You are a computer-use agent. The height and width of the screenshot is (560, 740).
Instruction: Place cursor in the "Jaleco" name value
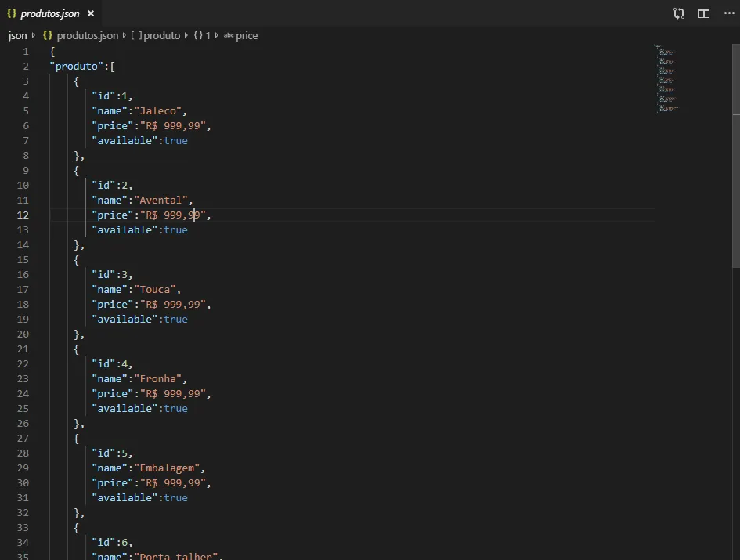click(x=161, y=111)
